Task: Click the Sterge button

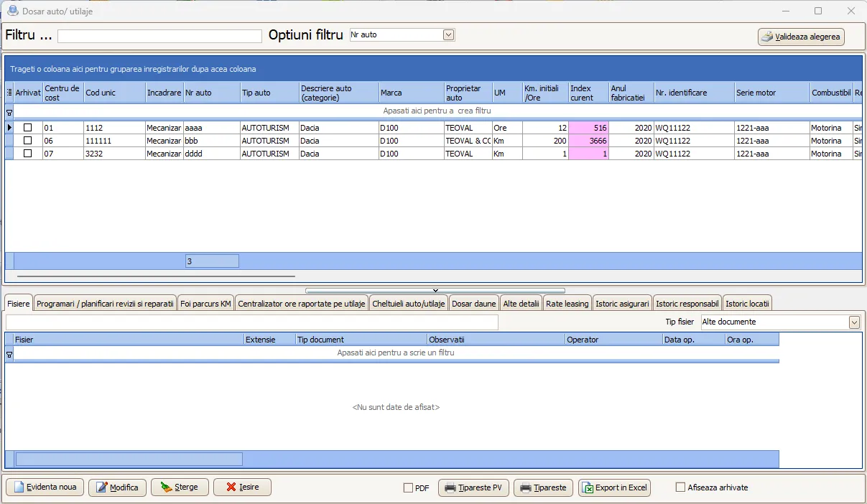Action: tap(180, 487)
